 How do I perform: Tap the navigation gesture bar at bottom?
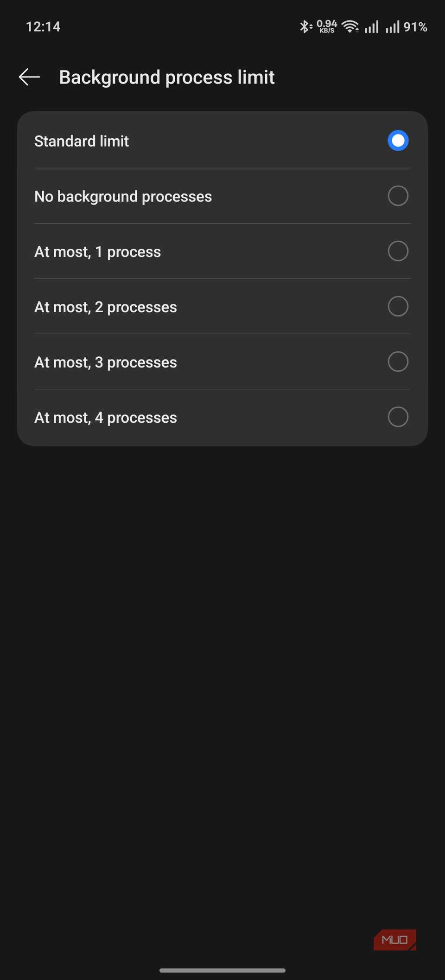(222, 970)
